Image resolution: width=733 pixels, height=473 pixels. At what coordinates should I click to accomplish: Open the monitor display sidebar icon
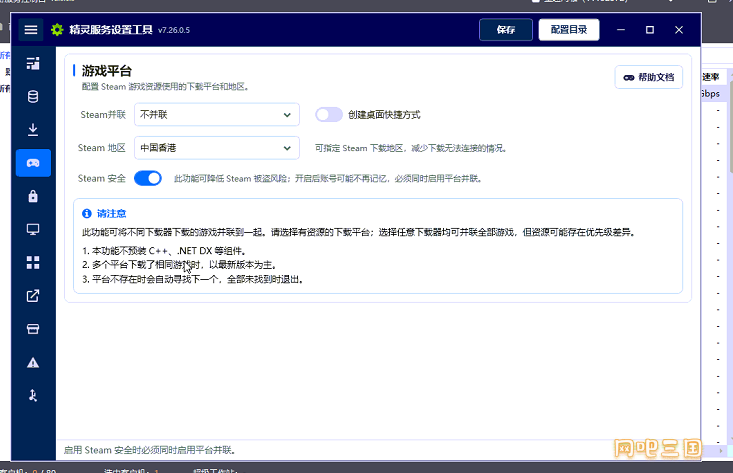pyautogui.click(x=33, y=229)
